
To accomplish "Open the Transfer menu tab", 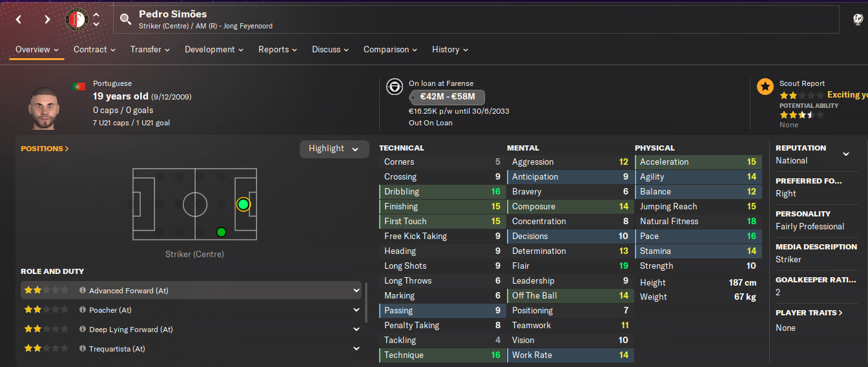I will pyautogui.click(x=150, y=49).
